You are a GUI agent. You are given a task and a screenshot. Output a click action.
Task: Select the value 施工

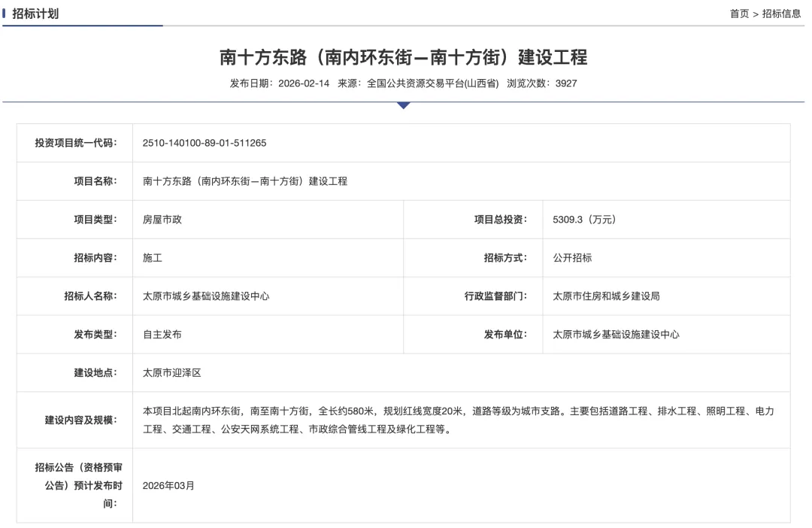[x=152, y=258]
